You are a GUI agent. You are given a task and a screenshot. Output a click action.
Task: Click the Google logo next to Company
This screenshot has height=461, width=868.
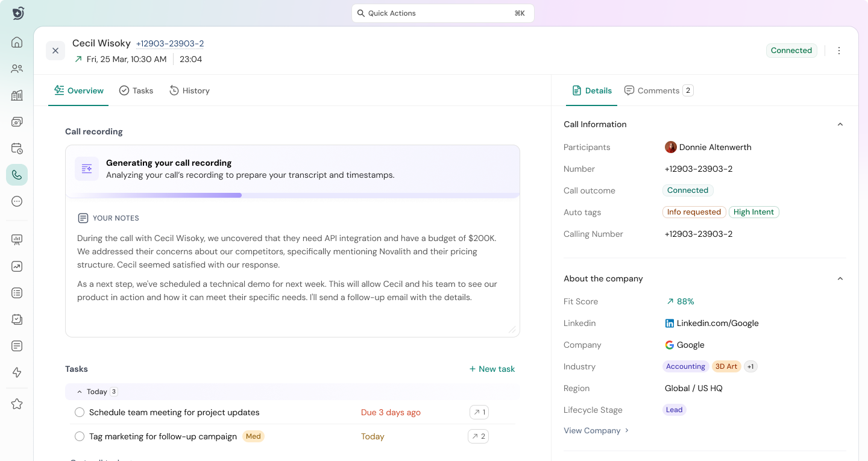pos(669,345)
